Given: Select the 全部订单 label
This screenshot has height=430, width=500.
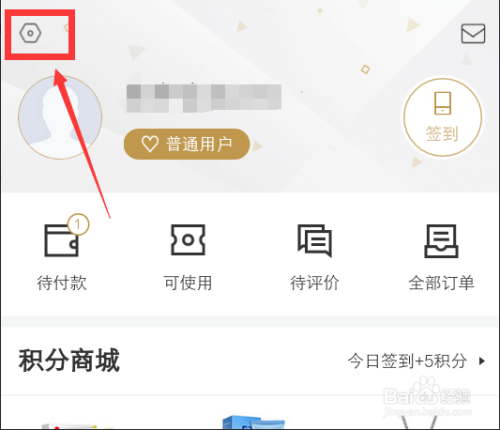Looking at the screenshot, I should [441, 283].
